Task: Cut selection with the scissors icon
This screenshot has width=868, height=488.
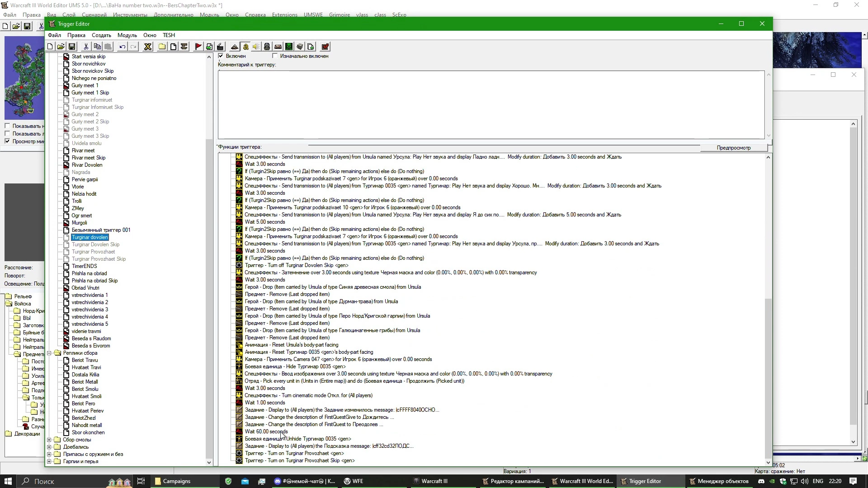Action: tap(86, 47)
